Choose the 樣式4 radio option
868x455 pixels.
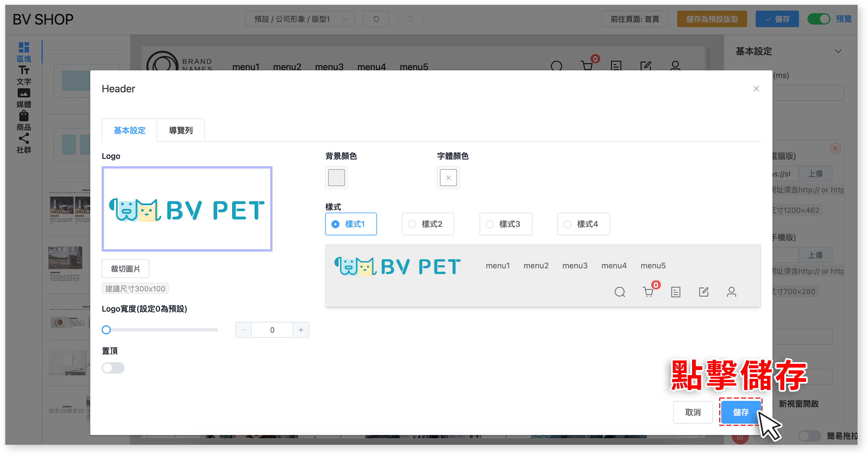coord(583,224)
